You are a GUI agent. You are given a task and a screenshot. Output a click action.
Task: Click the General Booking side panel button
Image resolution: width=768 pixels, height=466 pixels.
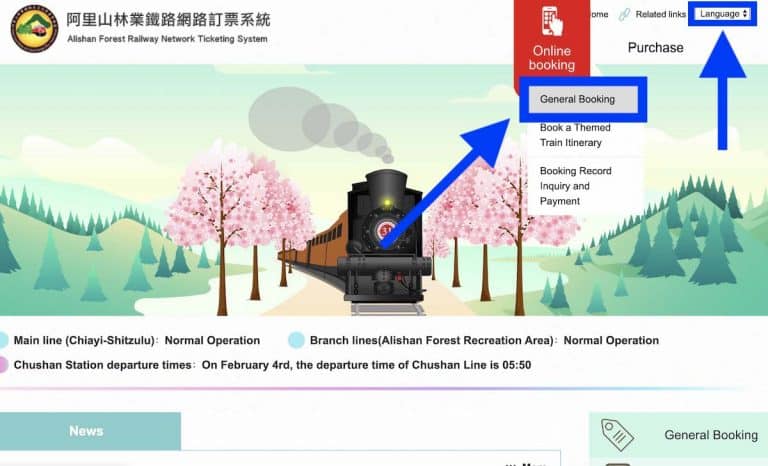(x=678, y=435)
